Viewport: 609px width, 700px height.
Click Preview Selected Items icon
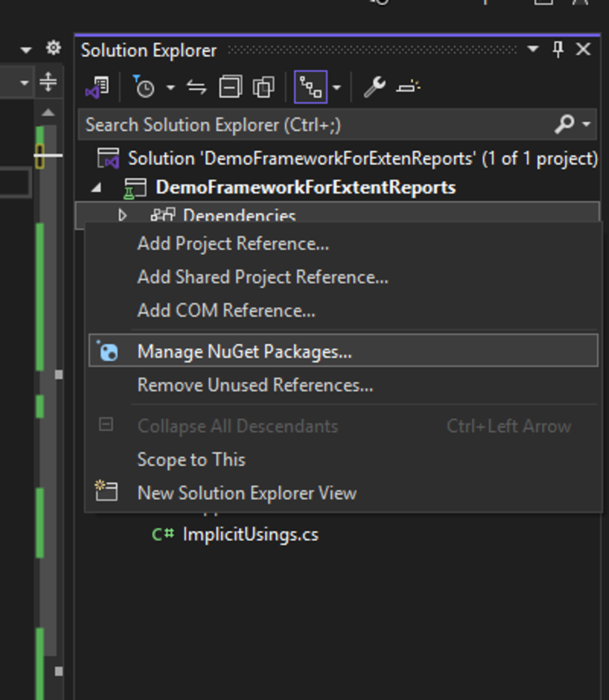point(408,87)
